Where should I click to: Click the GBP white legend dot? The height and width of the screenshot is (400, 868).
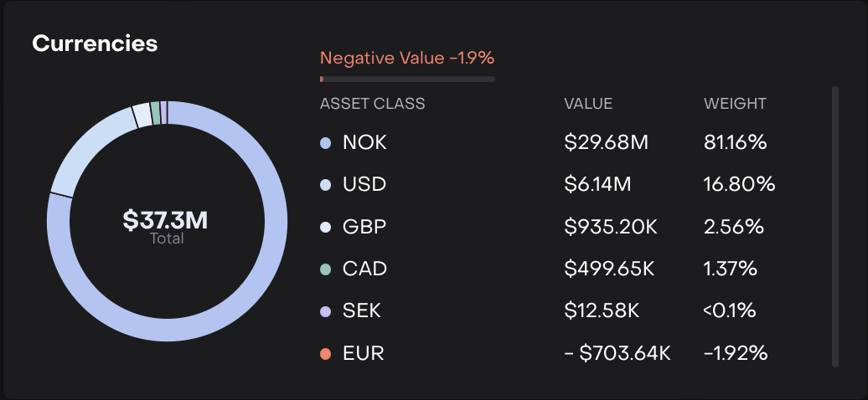(x=326, y=227)
